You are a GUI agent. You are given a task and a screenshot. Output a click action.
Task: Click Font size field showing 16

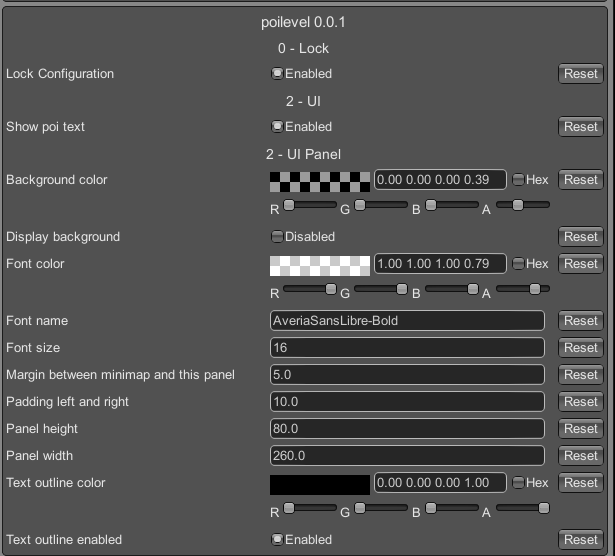pos(407,348)
